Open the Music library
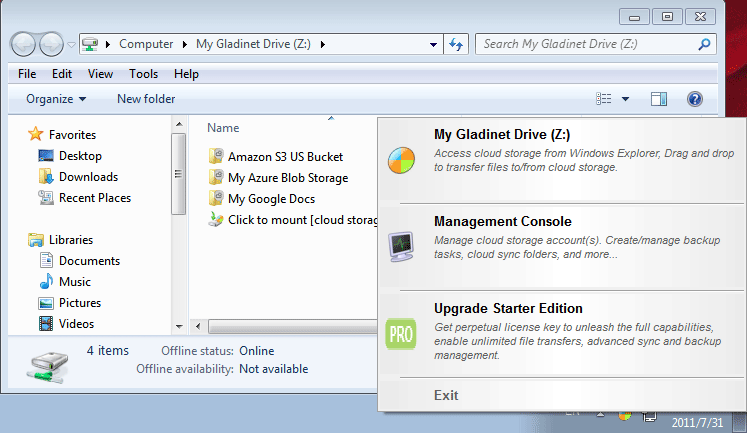Viewport: 747px width, 433px height. point(75,282)
